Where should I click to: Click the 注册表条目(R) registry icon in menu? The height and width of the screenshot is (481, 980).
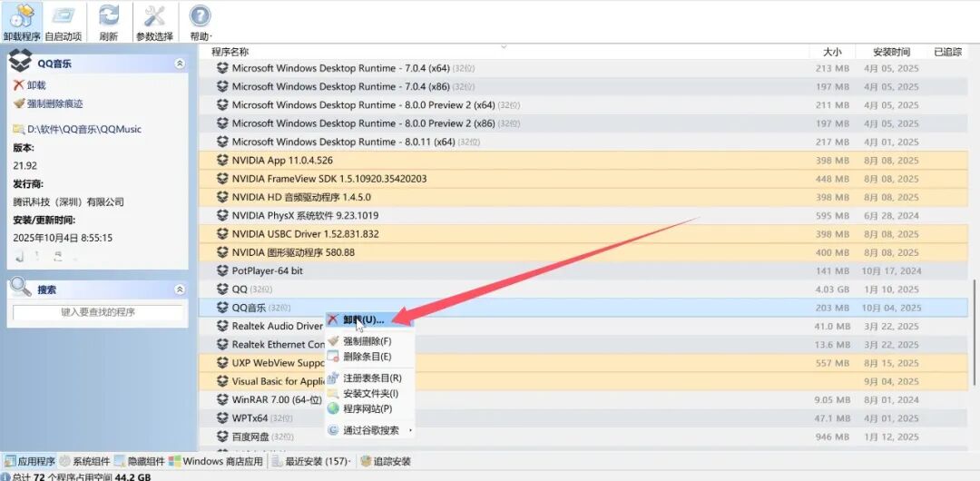click(333, 378)
